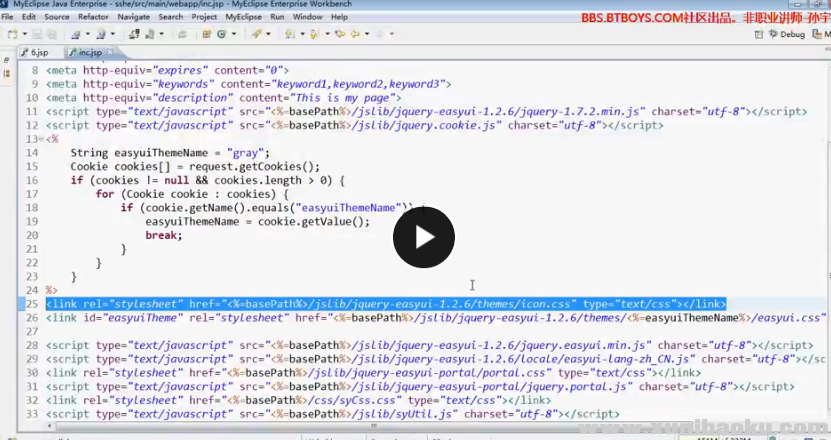Image resolution: width=831 pixels, height=440 pixels.
Task: Click the Search flashlight toolbar icon
Action: [256, 34]
